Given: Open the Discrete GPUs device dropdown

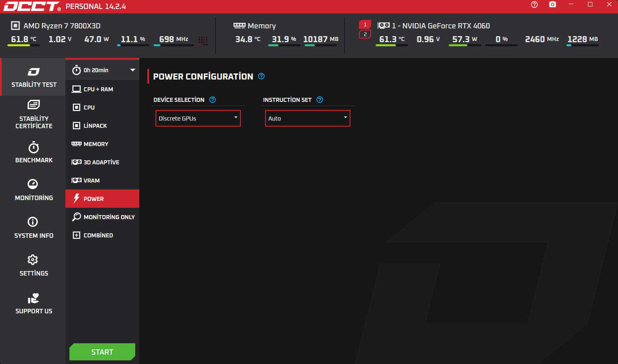Looking at the screenshot, I should click(198, 118).
